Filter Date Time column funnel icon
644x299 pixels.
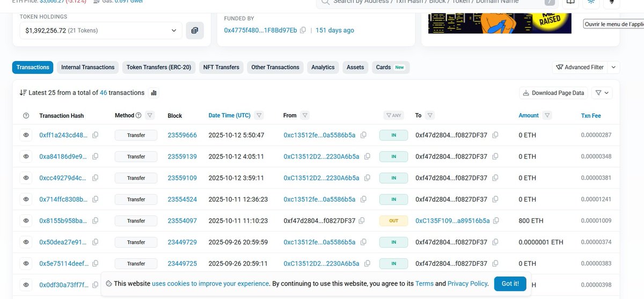(x=259, y=115)
